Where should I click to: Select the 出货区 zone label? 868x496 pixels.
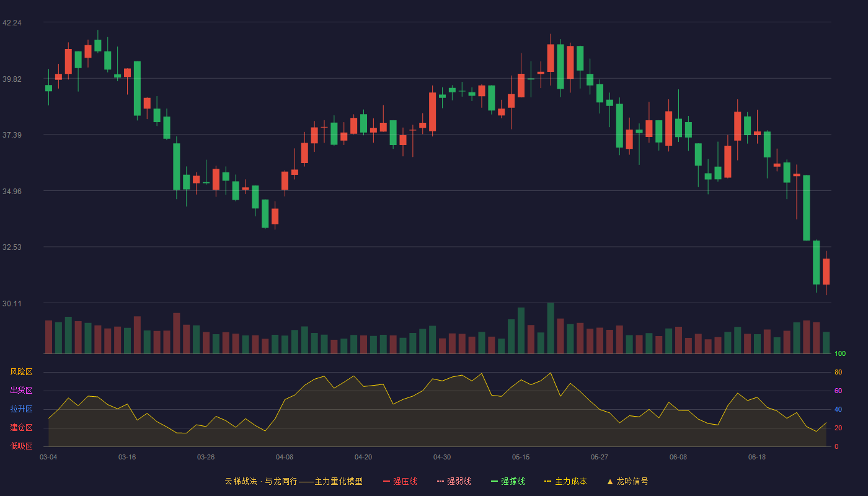pyautogui.click(x=21, y=391)
